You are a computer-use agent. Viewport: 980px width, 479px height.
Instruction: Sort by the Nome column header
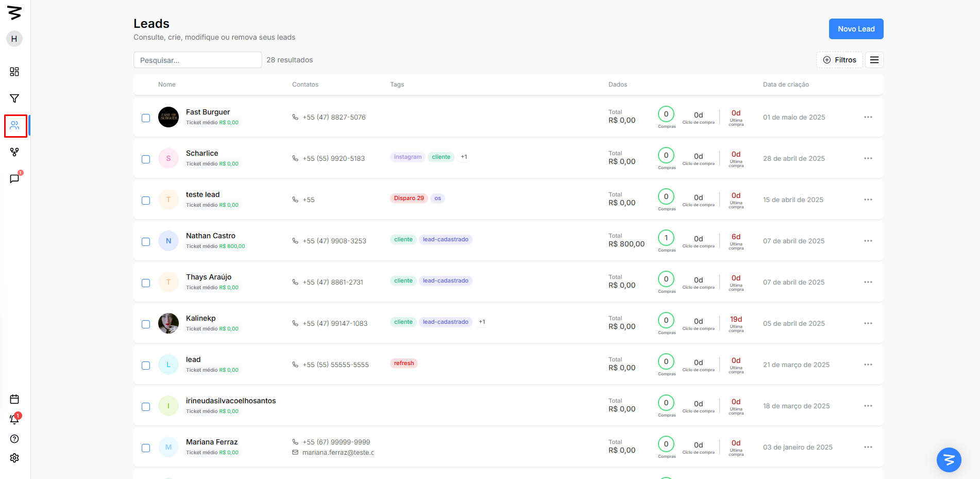167,85
